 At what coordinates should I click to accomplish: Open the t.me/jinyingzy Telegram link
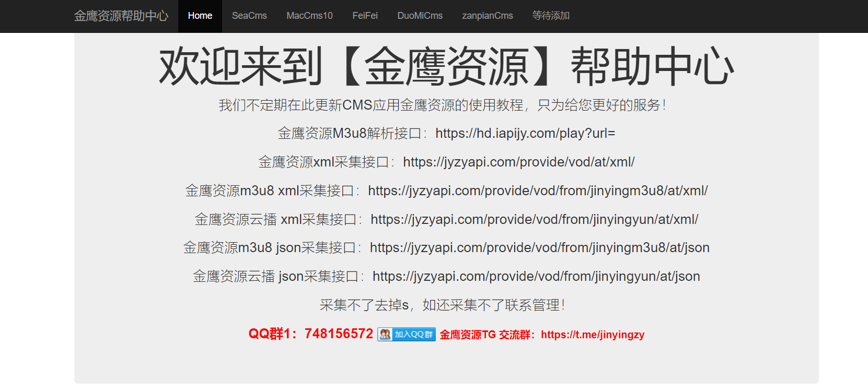coord(592,335)
